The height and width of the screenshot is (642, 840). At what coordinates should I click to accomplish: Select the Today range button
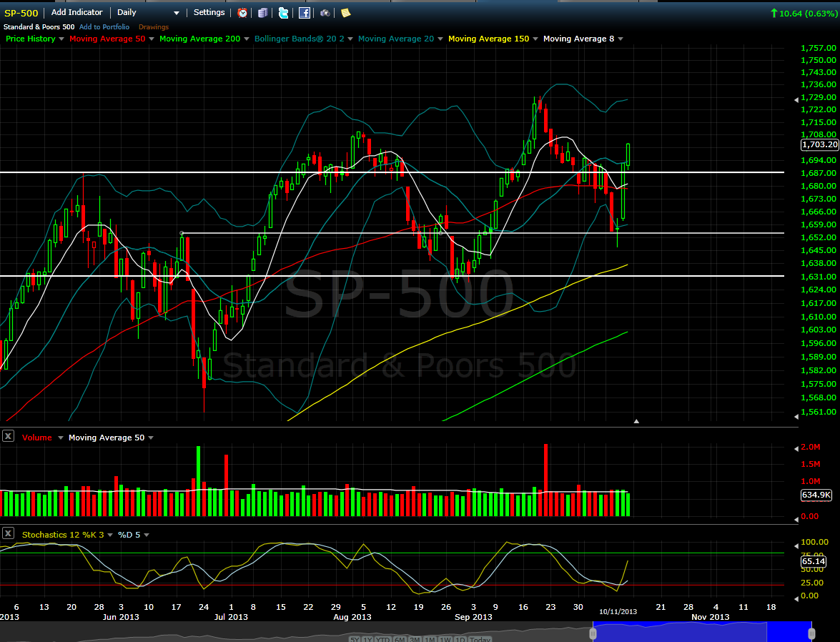pyautogui.click(x=480, y=639)
